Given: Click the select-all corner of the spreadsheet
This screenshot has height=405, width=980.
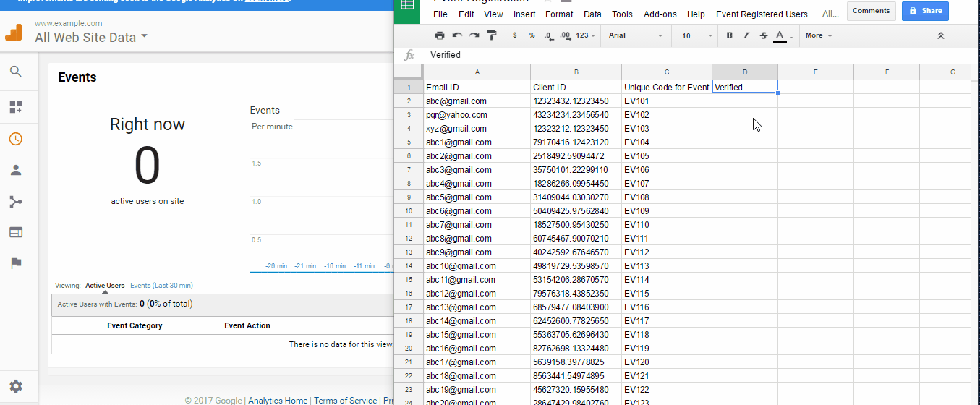Looking at the screenshot, I should point(409,72).
